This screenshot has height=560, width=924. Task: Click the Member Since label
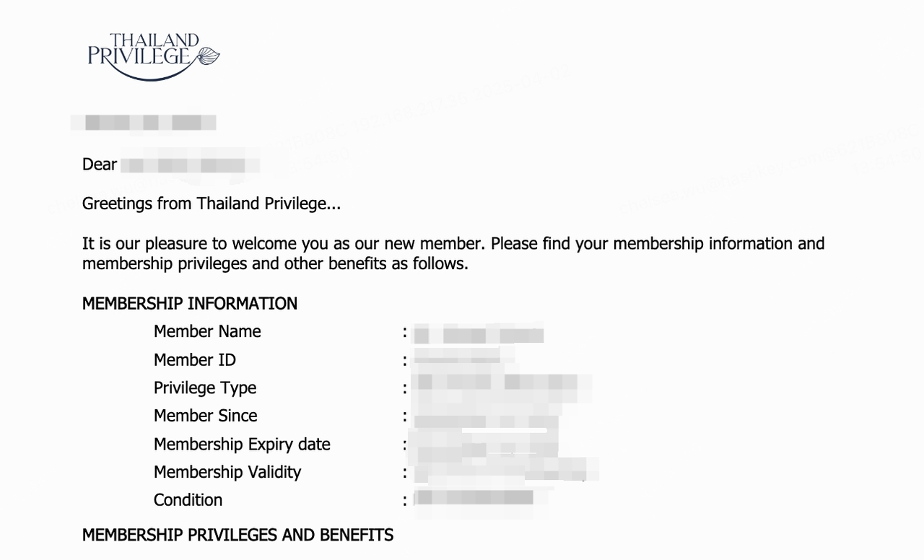point(206,416)
